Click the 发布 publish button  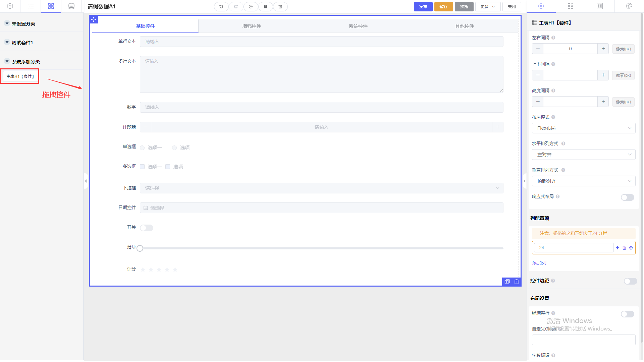click(x=423, y=7)
